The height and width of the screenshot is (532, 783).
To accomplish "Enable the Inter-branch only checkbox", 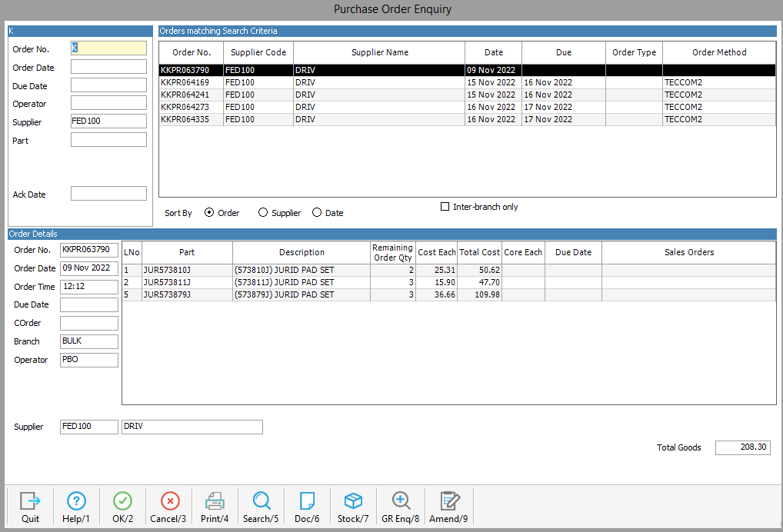I will (x=445, y=207).
